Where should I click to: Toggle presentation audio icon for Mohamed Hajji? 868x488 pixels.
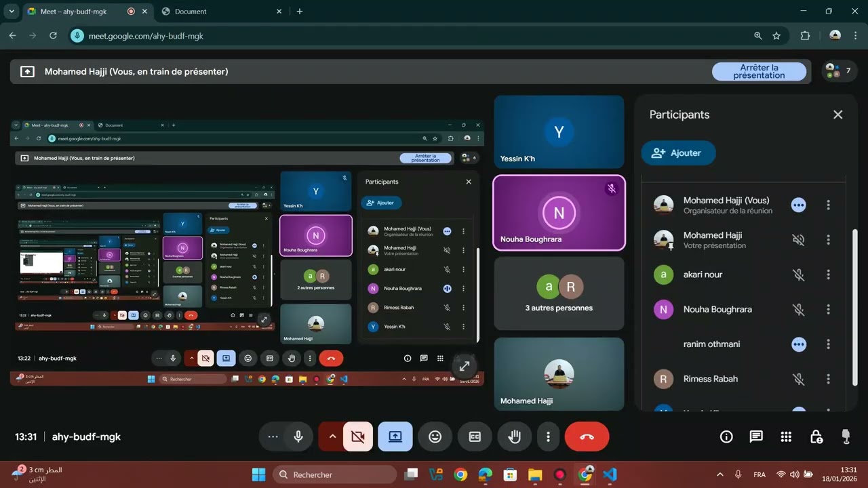point(799,240)
